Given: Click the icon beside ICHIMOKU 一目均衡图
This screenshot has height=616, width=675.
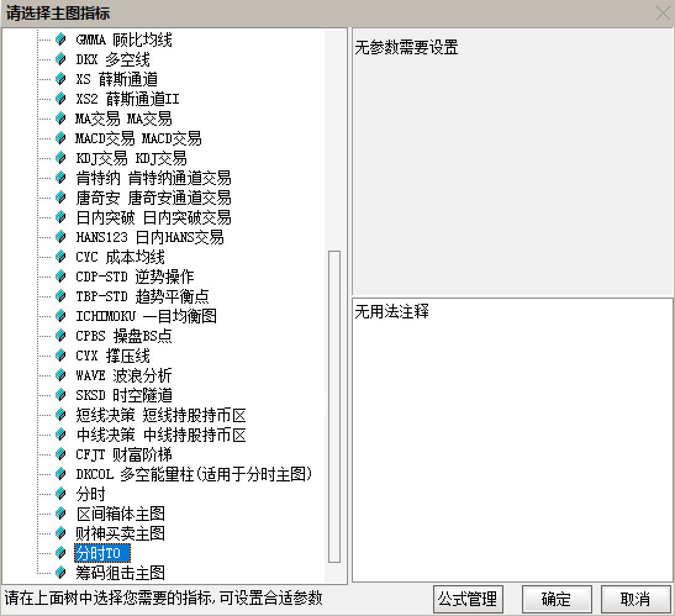Looking at the screenshot, I should pos(59,316).
